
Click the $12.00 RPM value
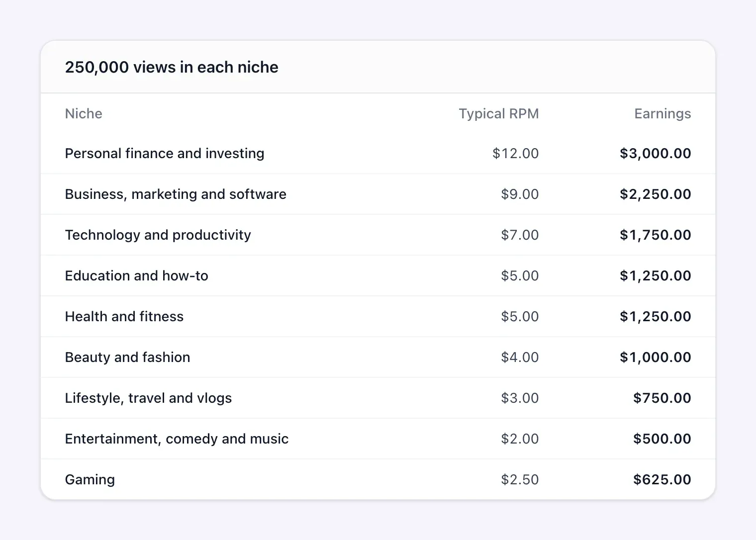coord(515,153)
